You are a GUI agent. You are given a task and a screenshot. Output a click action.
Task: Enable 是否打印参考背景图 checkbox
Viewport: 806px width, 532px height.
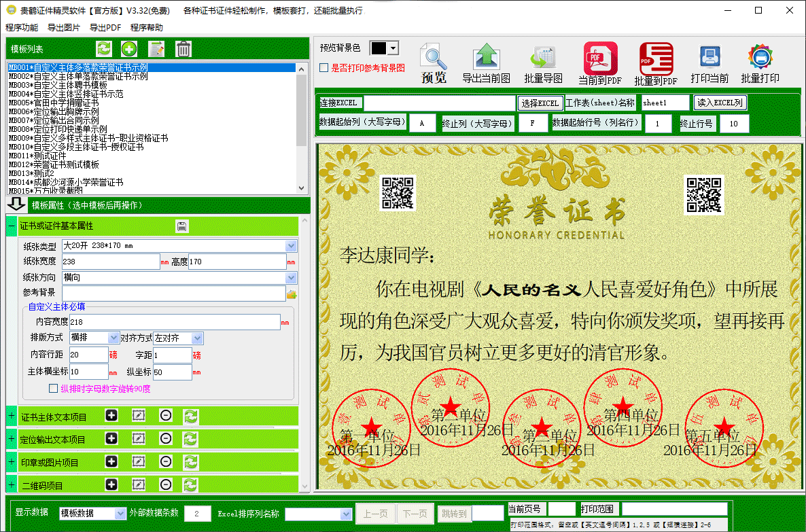coord(324,68)
